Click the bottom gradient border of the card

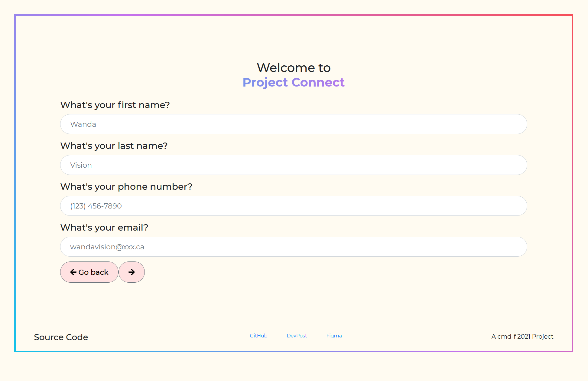pyautogui.click(x=293, y=351)
